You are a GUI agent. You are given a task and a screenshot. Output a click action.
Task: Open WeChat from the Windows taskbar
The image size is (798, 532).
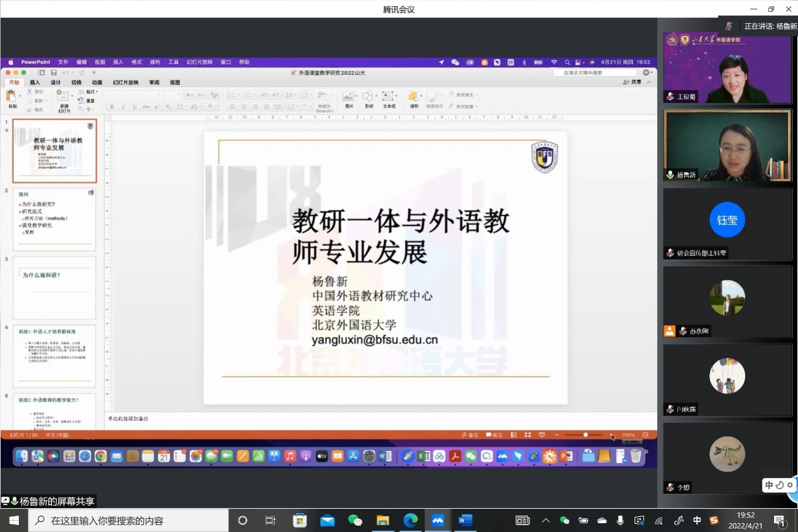tap(355, 520)
